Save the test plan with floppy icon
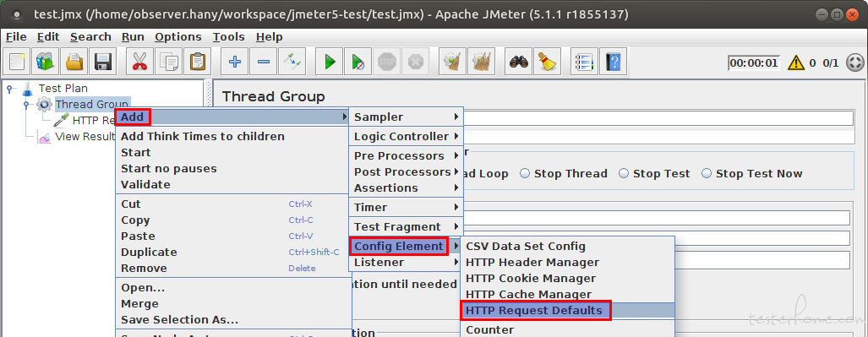The height and width of the screenshot is (337, 868). [103, 62]
